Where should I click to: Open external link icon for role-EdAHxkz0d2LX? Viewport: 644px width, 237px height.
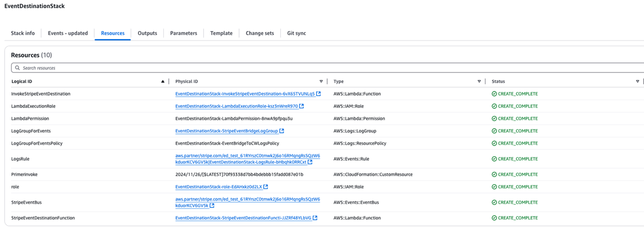266,187
